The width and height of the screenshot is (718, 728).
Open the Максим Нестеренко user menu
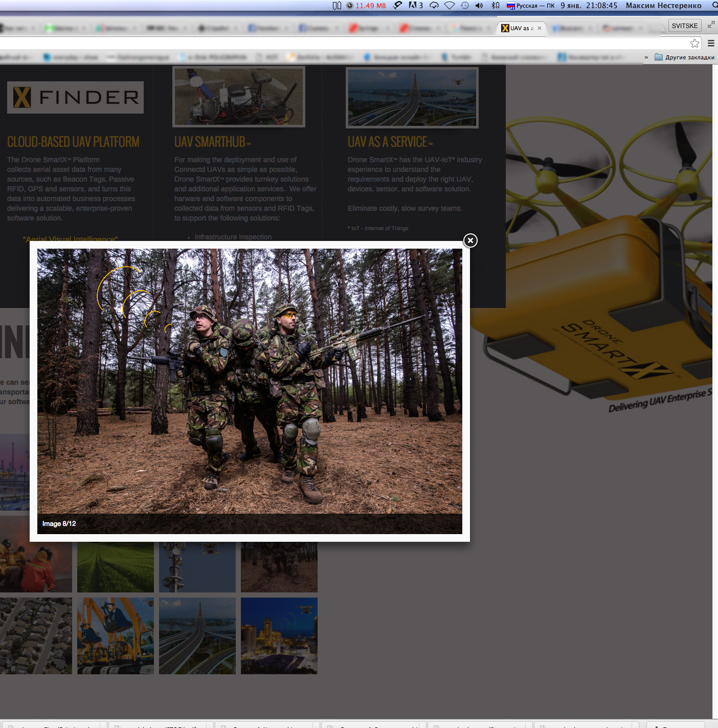[664, 6]
